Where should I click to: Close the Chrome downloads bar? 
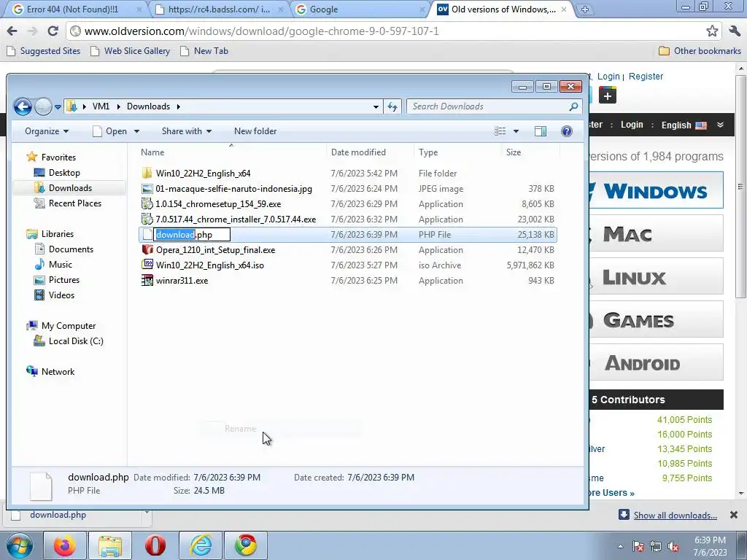pos(734,515)
